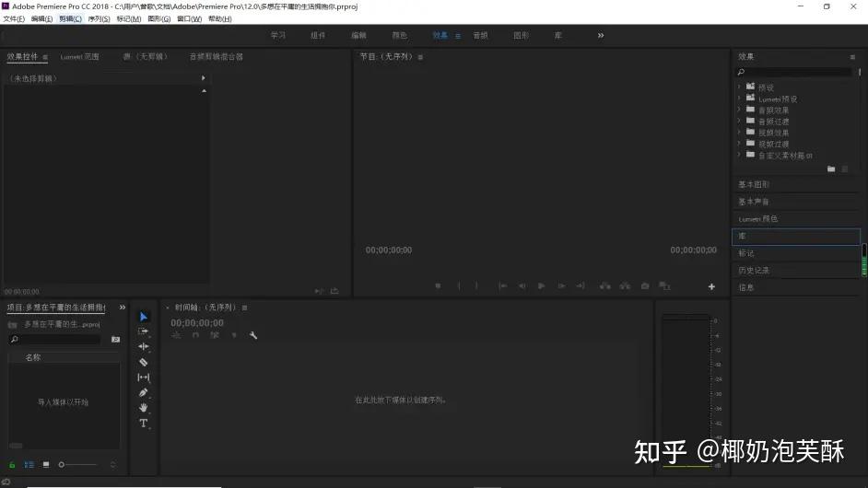Create new custom bin in Effects panel
This screenshot has height=488, width=868.
pyautogui.click(x=831, y=168)
